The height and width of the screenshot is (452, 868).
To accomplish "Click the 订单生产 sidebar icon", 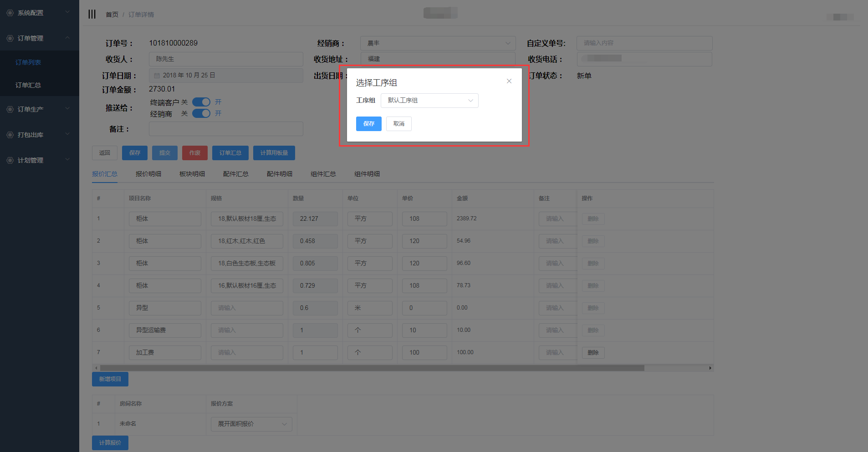I will point(10,109).
